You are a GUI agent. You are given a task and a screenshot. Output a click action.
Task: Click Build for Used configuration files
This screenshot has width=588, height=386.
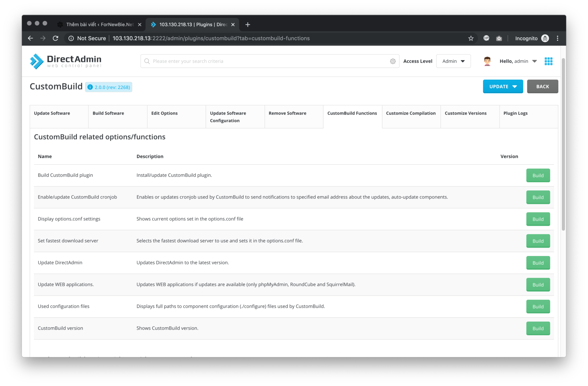(x=538, y=307)
